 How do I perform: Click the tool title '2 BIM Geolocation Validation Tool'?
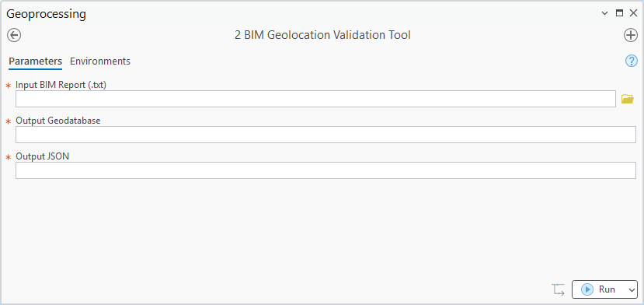click(322, 35)
